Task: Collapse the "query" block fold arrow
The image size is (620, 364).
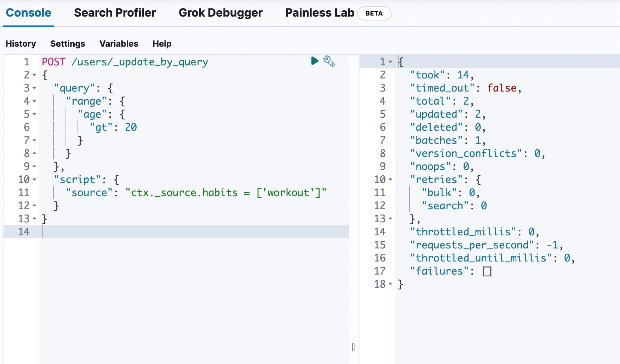Action: tap(34, 88)
